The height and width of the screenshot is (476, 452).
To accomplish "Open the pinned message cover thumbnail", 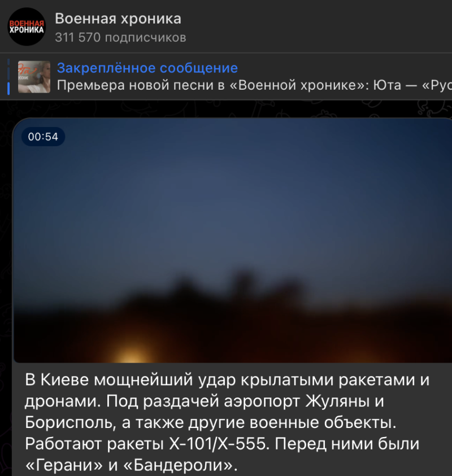I will tap(34, 77).
